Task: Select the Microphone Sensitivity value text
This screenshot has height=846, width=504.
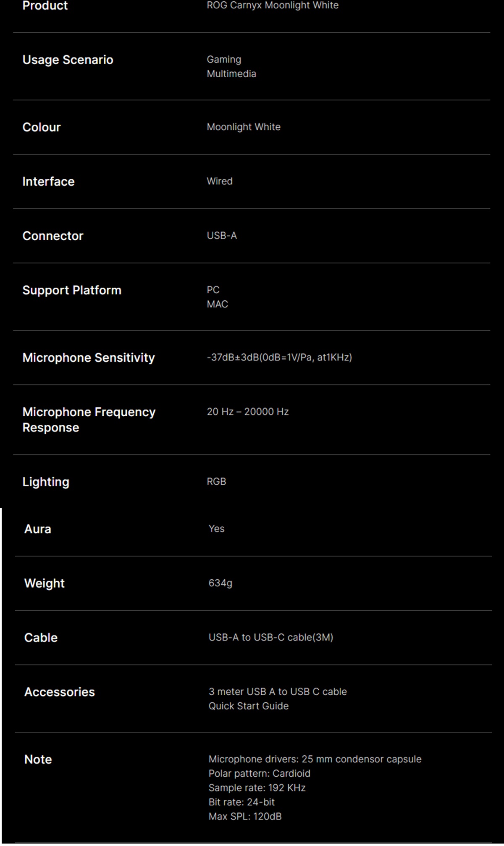Action: coord(279,357)
